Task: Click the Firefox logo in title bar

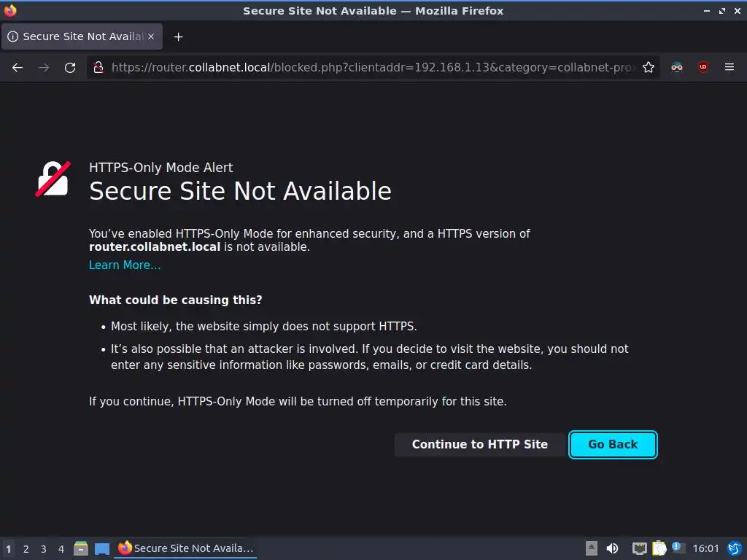Action: (x=10, y=10)
